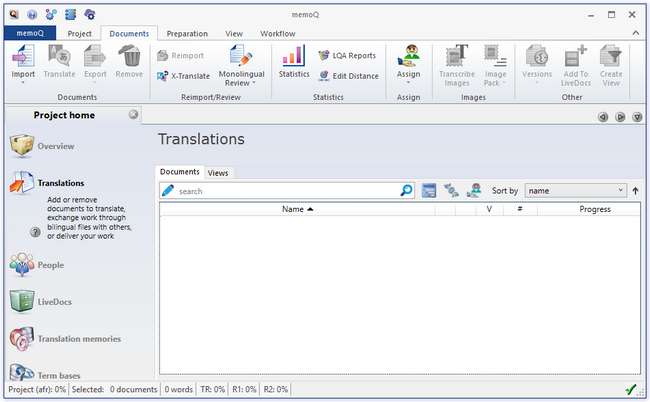Click the Reimport button
Viewport: 650px width, 402px height.
coord(180,56)
